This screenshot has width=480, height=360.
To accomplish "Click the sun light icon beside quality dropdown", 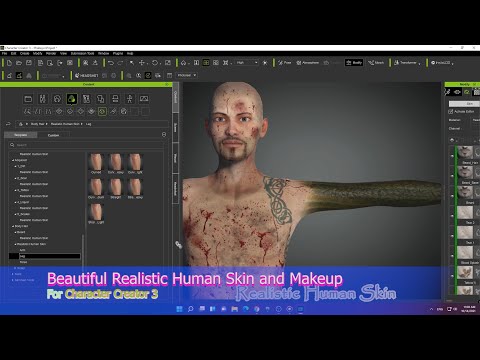I will click(x=265, y=63).
